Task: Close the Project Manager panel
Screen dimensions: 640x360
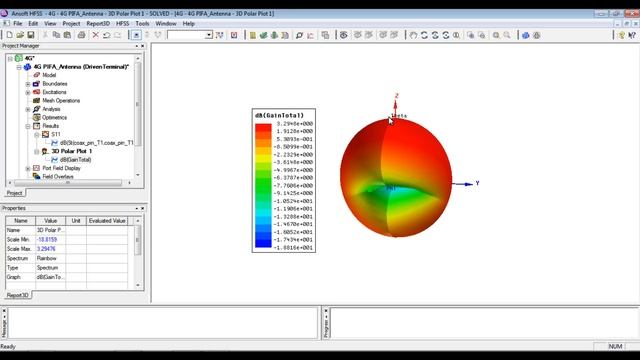Action: 142,46
